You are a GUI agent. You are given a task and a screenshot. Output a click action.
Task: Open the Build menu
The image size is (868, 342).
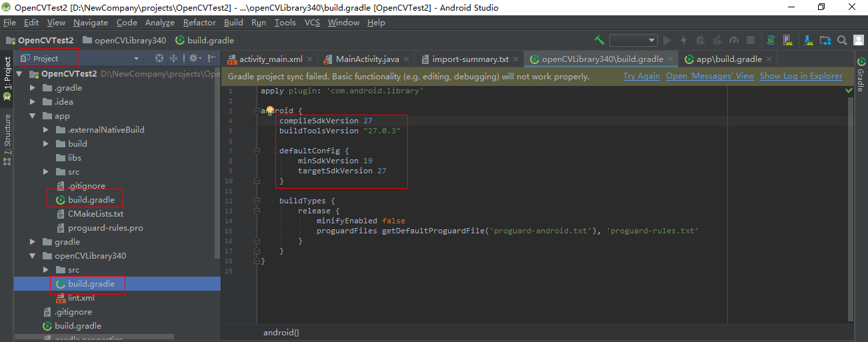click(234, 23)
